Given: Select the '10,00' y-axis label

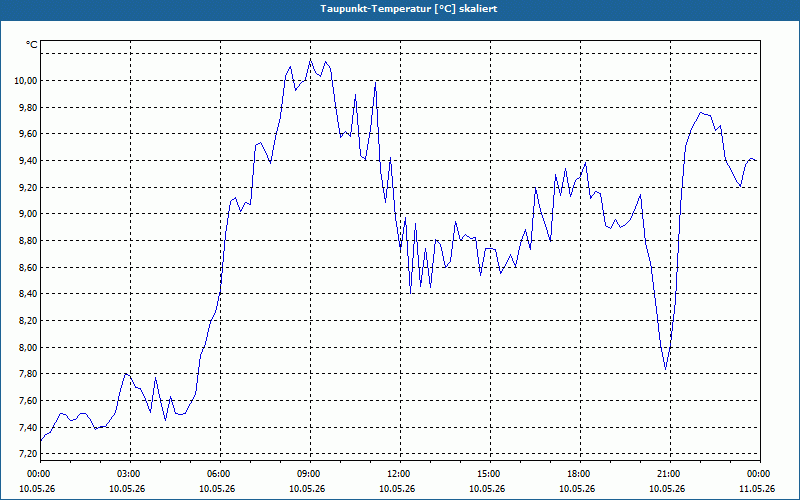Looking at the screenshot, I should pos(27,81).
